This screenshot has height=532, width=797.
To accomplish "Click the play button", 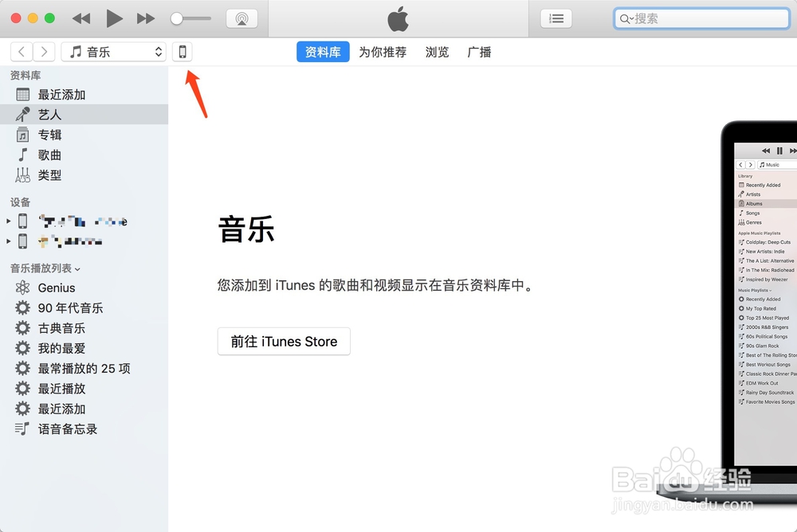I will 114,19.
